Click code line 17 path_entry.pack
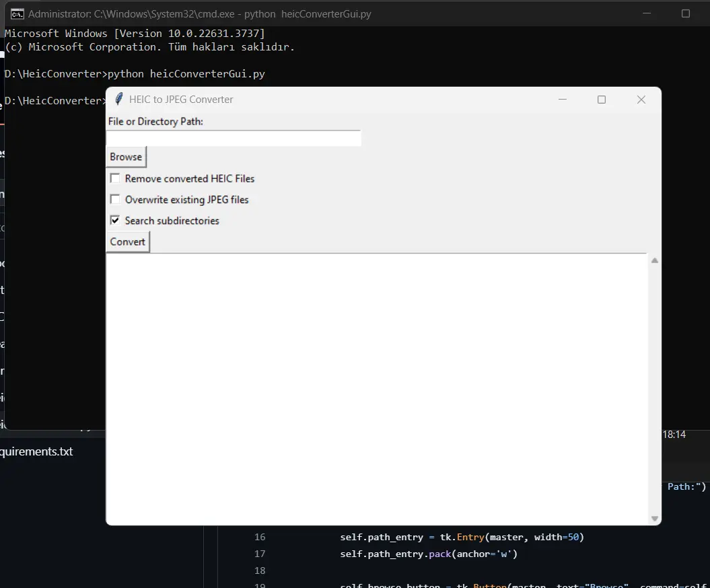Screen dimensions: 710x588 (428, 554)
